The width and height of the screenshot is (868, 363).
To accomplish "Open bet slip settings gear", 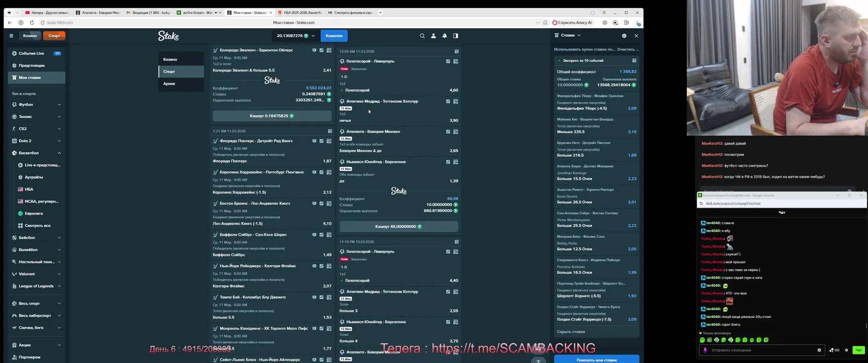I will (x=624, y=36).
